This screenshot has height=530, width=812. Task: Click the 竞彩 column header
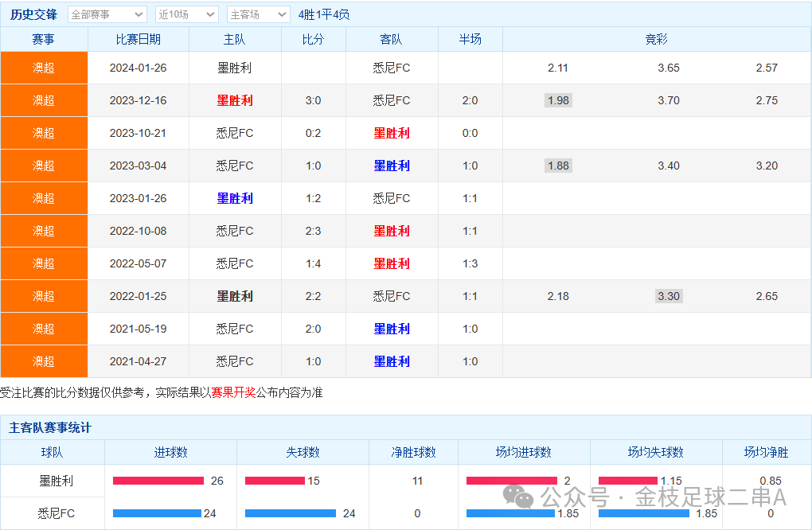[x=657, y=39]
